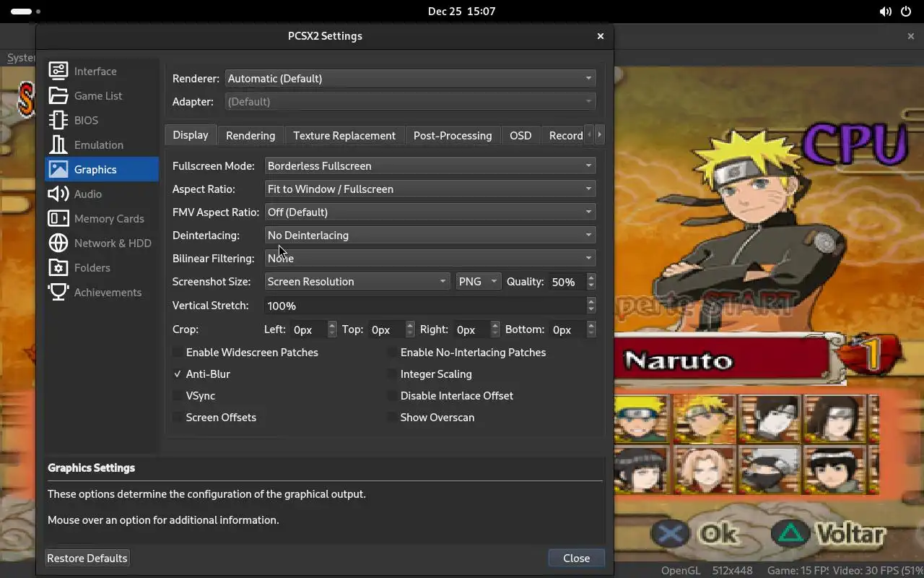
Task: Click the BIOS chip icon
Action: (58, 120)
